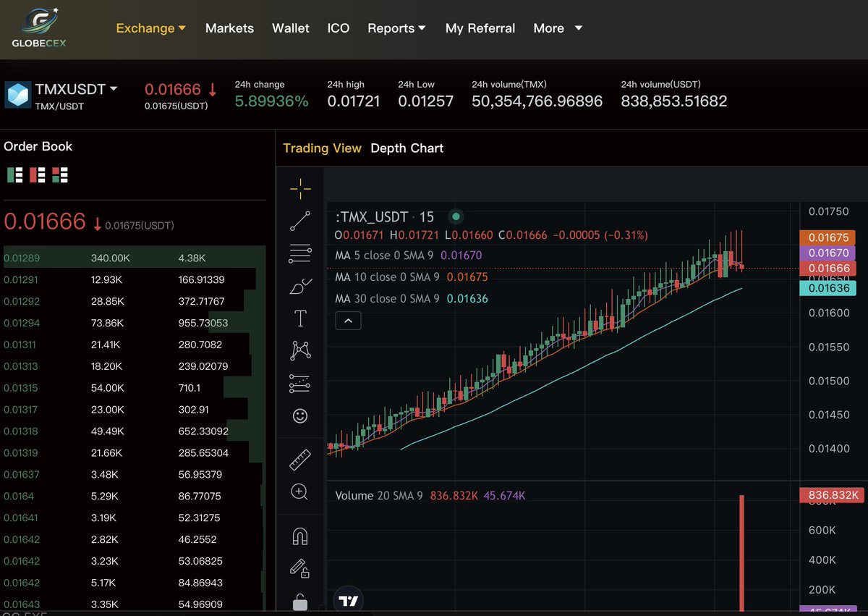
Task: Switch to Depth Chart tab
Action: [407, 148]
